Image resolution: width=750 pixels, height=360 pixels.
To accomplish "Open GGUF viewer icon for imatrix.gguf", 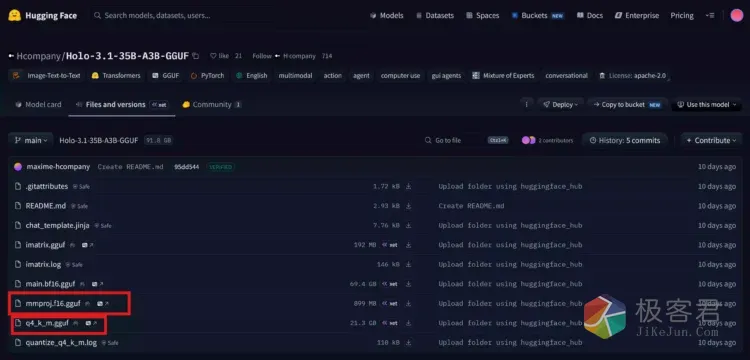I will 87,245.
